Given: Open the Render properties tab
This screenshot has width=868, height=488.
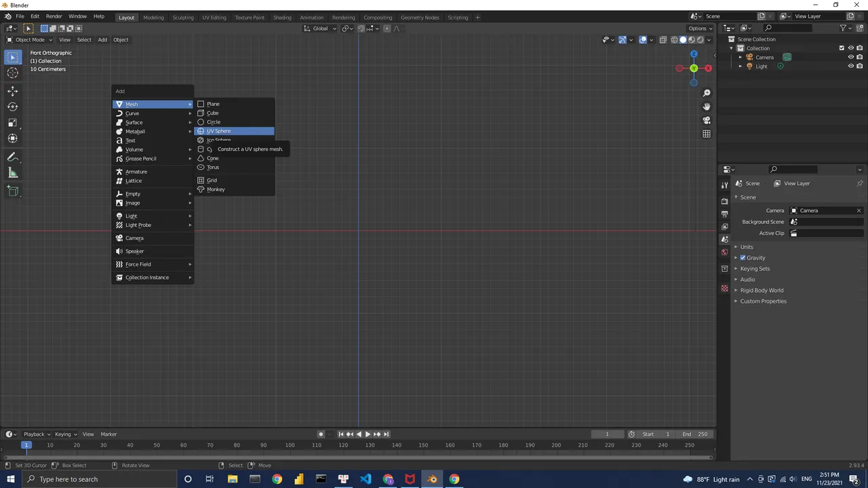Looking at the screenshot, I should [x=724, y=201].
